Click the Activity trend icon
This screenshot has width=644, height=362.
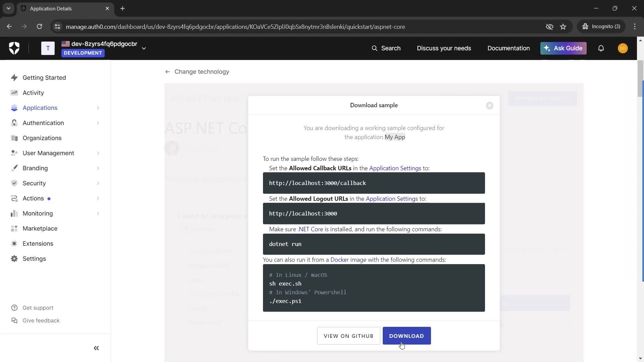coord(14,93)
